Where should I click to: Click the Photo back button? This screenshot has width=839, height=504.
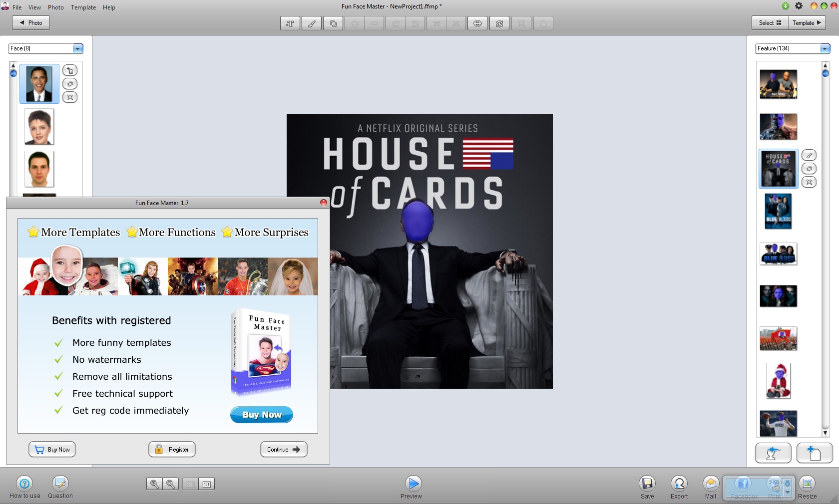click(31, 23)
